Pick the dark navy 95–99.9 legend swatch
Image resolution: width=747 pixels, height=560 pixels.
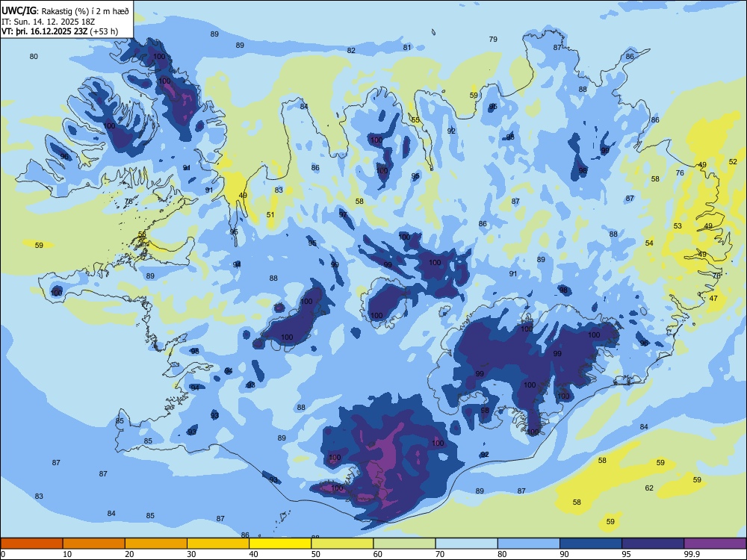(653, 544)
